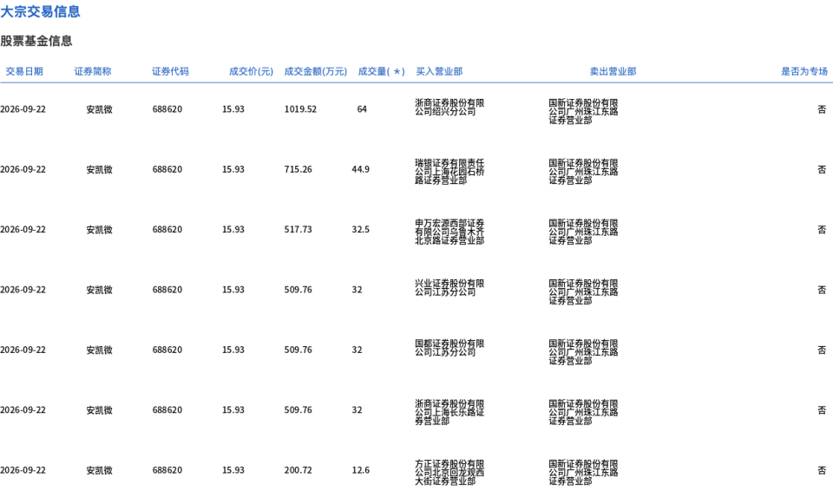Click the volume value 44.9
Viewport: 833px width, 504px height.
click(x=360, y=169)
